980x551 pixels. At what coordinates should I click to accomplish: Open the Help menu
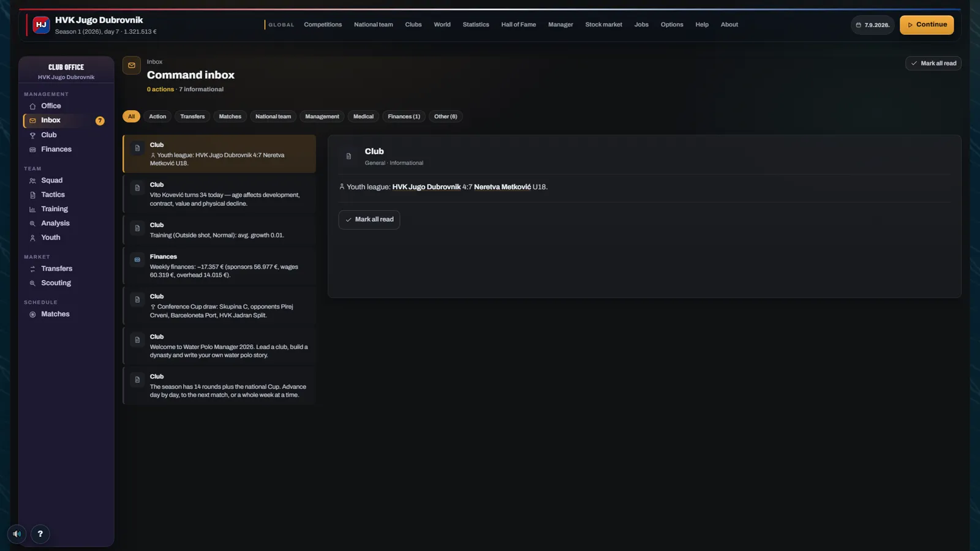[702, 25]
